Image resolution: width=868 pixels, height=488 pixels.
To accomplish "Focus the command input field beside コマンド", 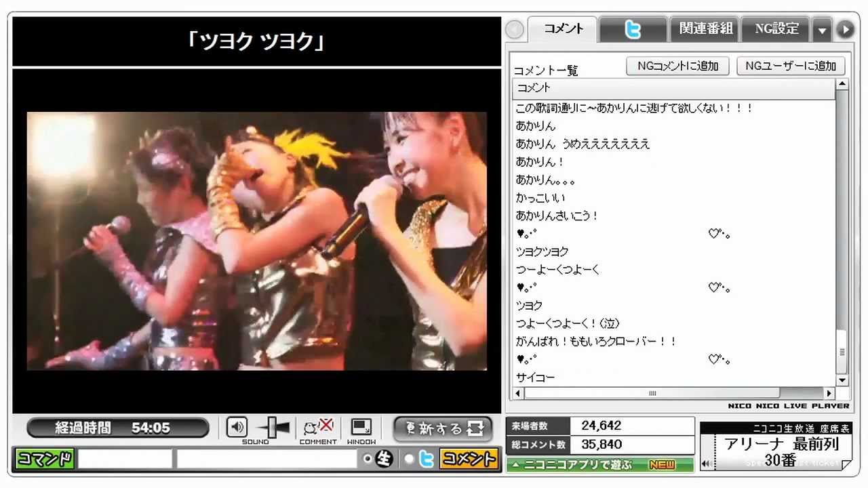I will click(x=125, y=459).
